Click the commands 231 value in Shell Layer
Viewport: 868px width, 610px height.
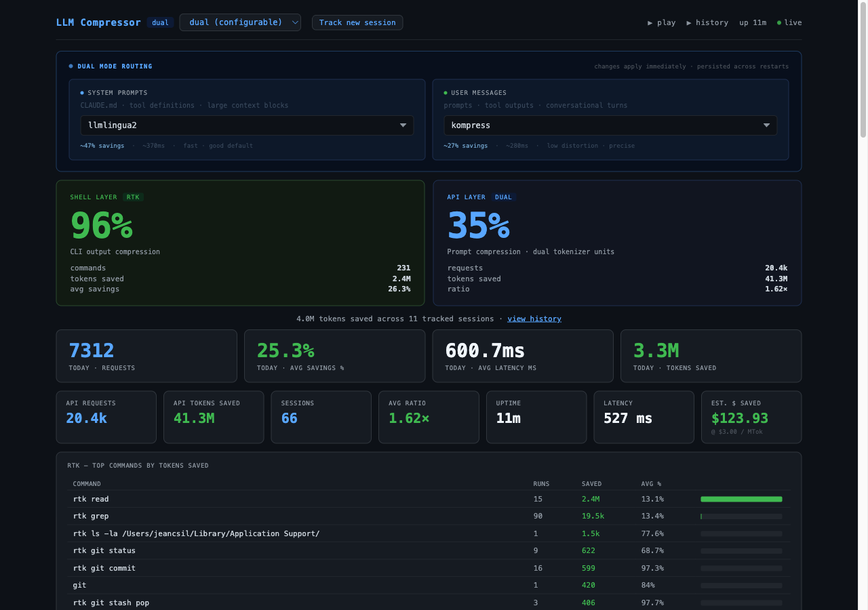(403, 268)
